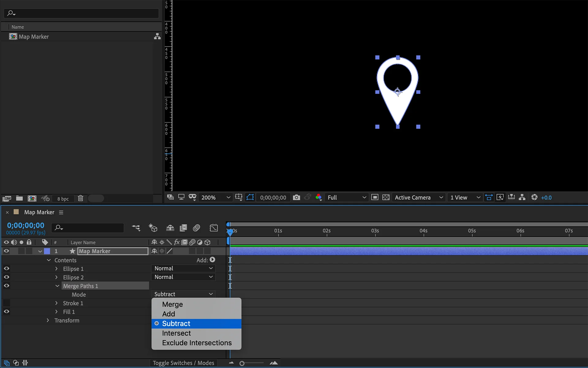The height and width of the screenshot is (368, 588).
Task: Expand Stroke 1 properties
Action: click(x=56, y=303)
